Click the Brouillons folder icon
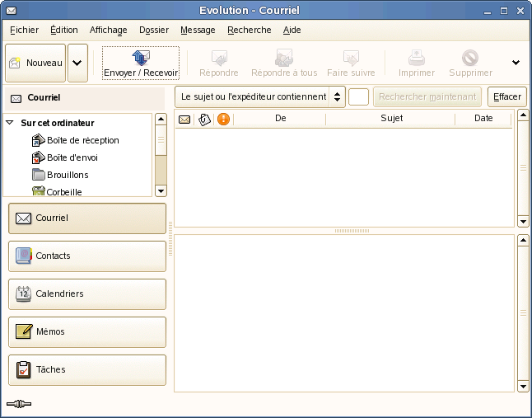The height and width of the screenshot is (418, 532). click(x=39, y=175)
